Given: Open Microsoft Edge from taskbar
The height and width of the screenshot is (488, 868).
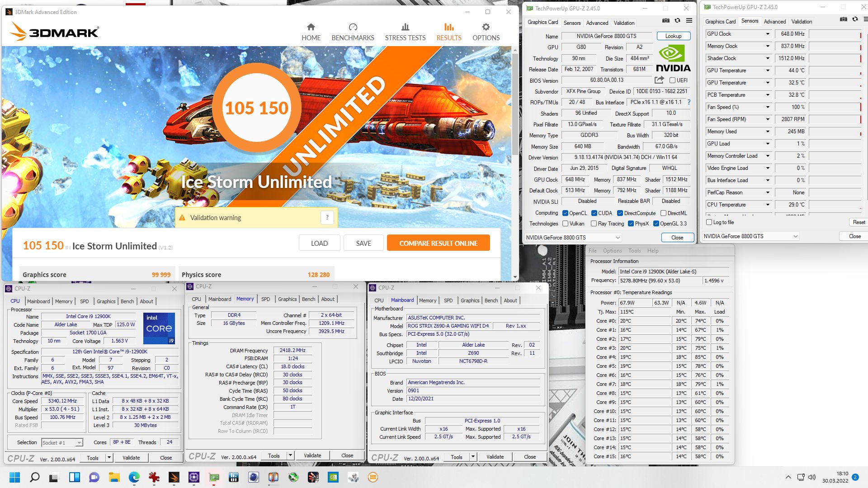Looking at the screenshot, I should [x=134, y=477].
